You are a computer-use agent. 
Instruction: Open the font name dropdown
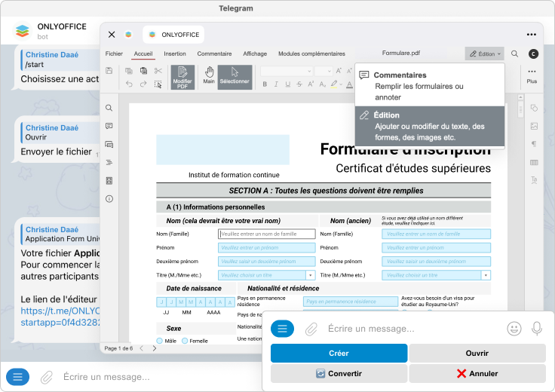coord(309,71)
